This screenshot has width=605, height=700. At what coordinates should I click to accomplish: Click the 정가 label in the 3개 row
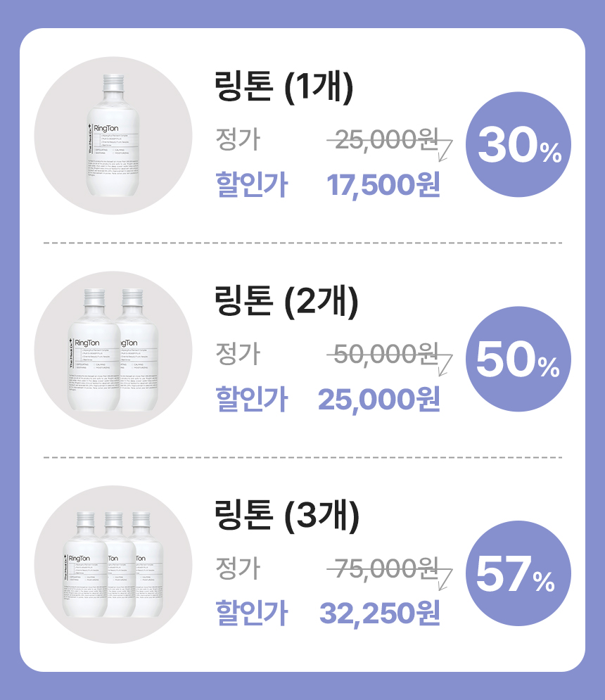(237, 568)
